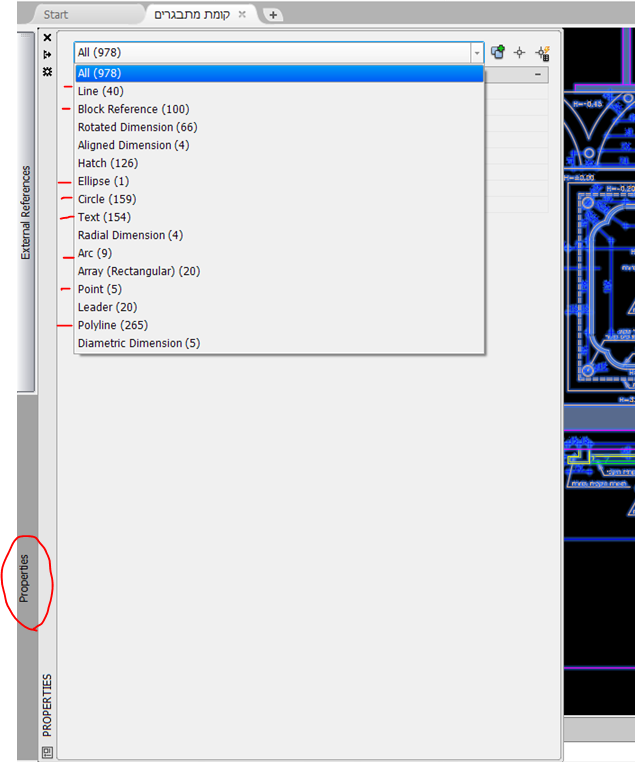Choose Block Reference (100) entry
The image size is (635, 762).
pyautogui.click(x=279, y=109)
